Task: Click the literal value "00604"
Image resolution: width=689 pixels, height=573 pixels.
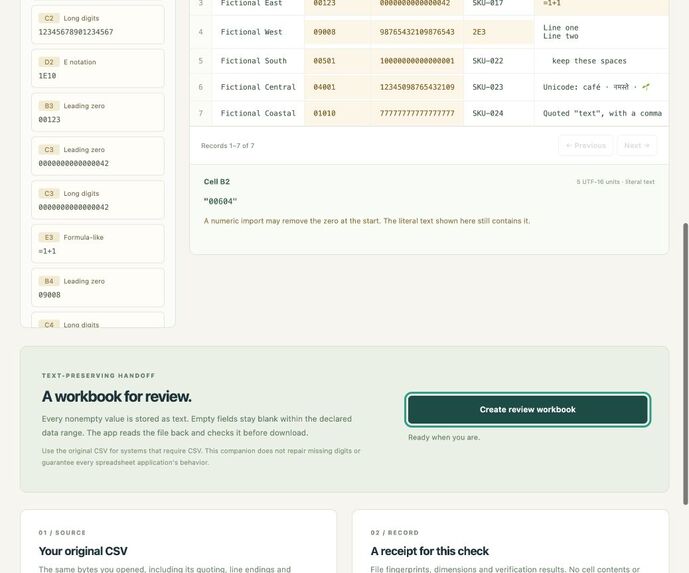Action: click(220, 201)
